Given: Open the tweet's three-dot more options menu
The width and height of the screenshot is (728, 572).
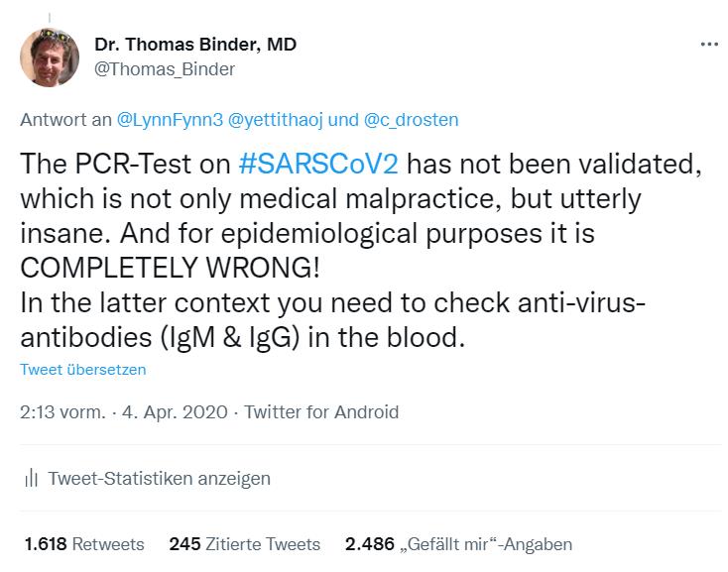Looking at the screenshot, I should [x=708, y=45].
